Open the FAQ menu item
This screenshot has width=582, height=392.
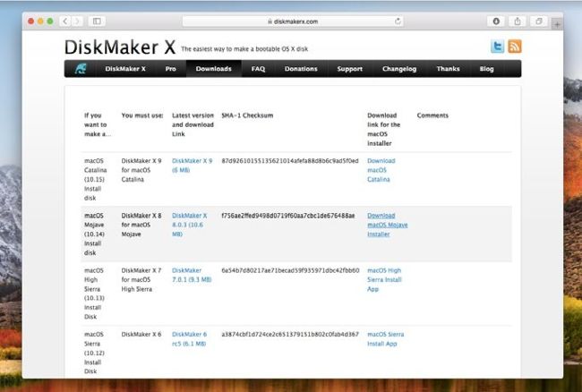click(x=258, y=69)
